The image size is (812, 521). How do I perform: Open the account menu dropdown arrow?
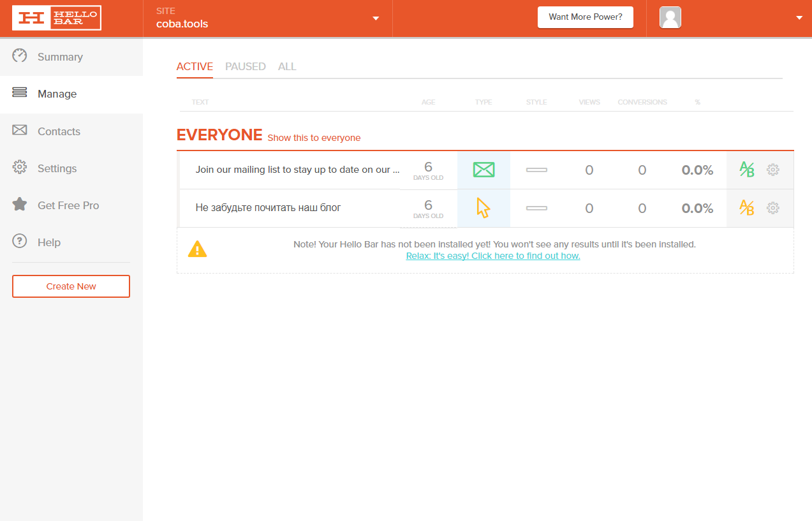[x=799, y=18]
